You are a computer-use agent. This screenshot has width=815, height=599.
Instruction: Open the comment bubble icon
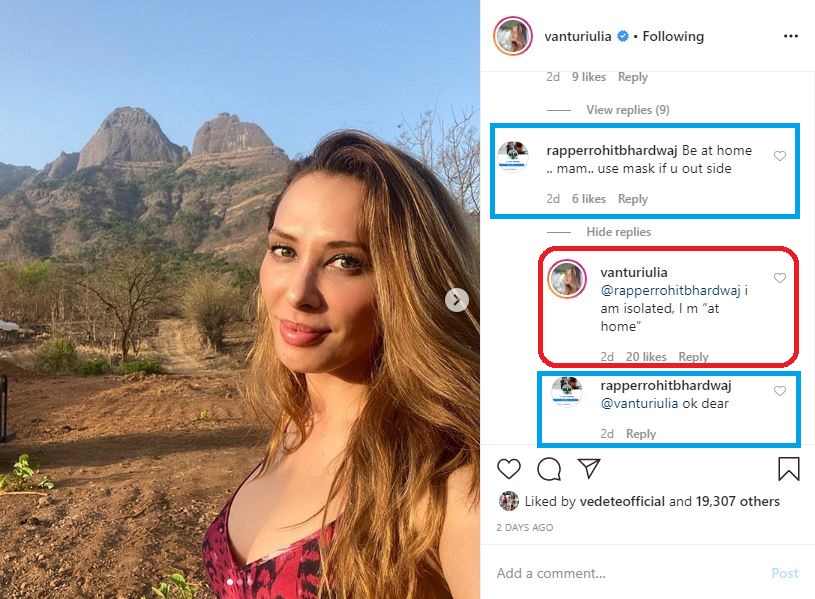click(x=549, y=469)
